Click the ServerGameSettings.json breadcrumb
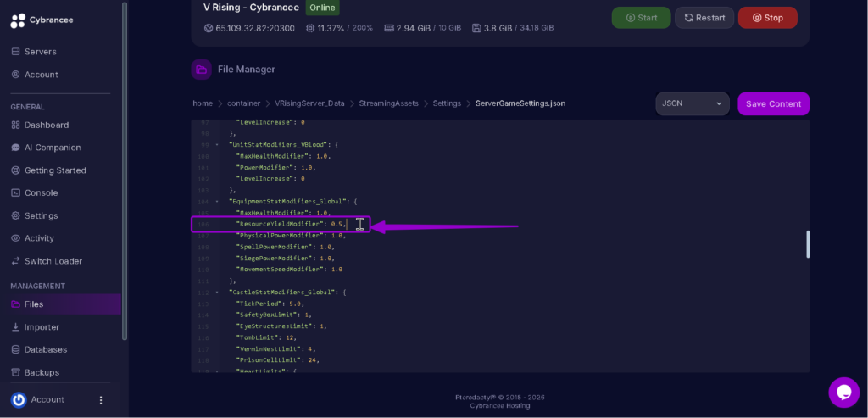Viewport: 868px width, 418px height. point(520,103)
